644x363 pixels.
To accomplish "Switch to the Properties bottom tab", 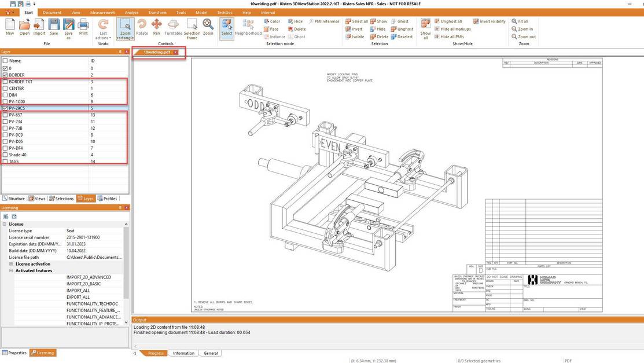I will 14,353.
